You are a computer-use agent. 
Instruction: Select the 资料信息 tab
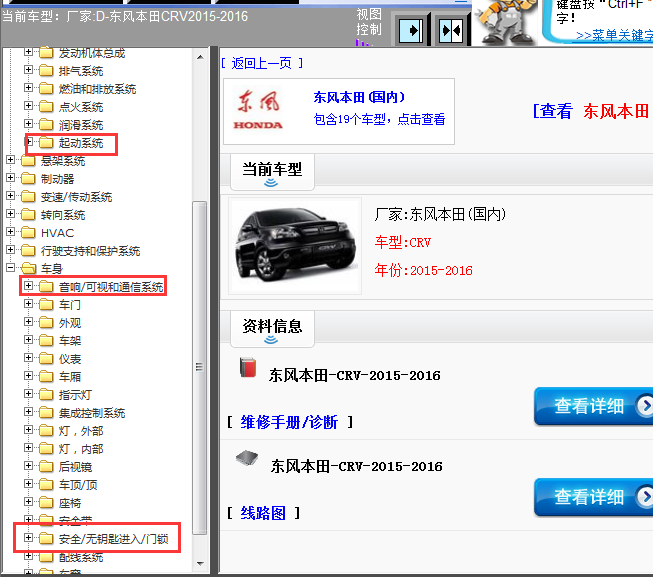[x=272, y=328]
